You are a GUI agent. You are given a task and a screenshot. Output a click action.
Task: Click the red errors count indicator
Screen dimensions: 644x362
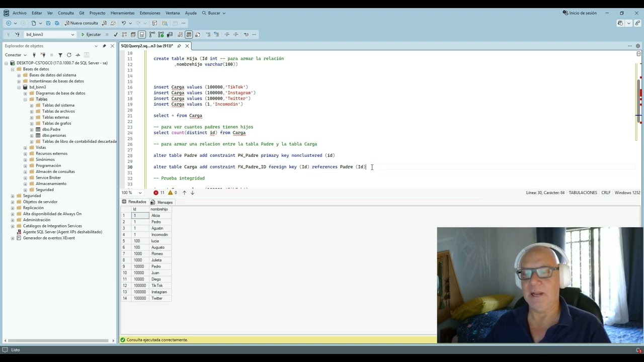[159, 193]
